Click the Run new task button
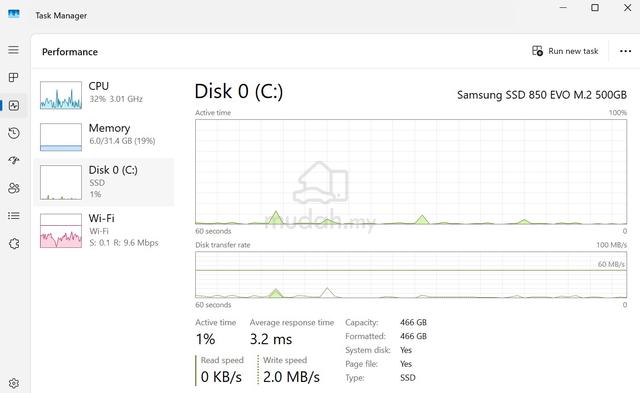 point(565,51)
